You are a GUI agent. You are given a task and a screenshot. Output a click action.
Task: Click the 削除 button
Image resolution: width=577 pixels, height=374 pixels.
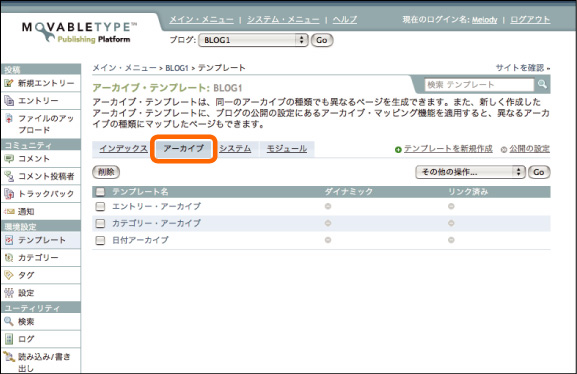point(106,172)
